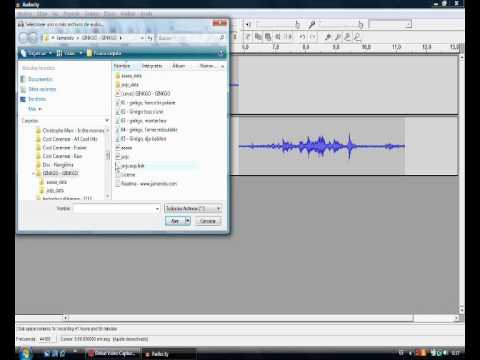
Task: Select the [cover] GINKGO - GINKGO file
Action: [x=143, y=94]
